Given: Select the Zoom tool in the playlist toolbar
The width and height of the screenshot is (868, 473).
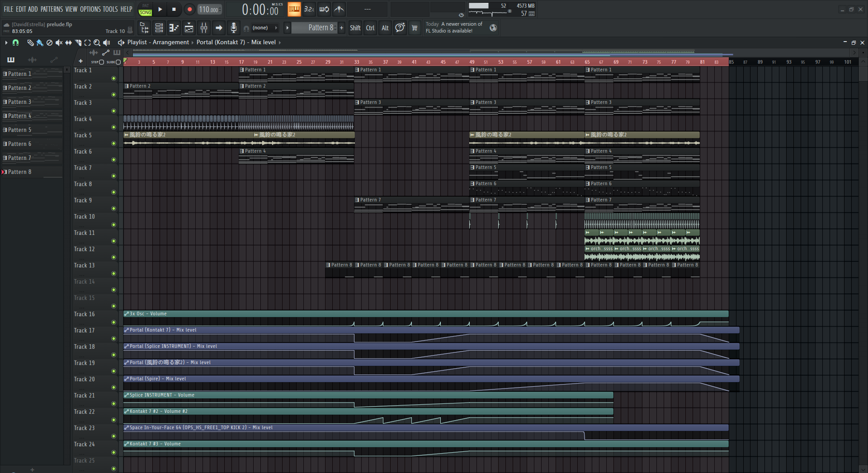Looking at the screenshot, I should (97, 42).
